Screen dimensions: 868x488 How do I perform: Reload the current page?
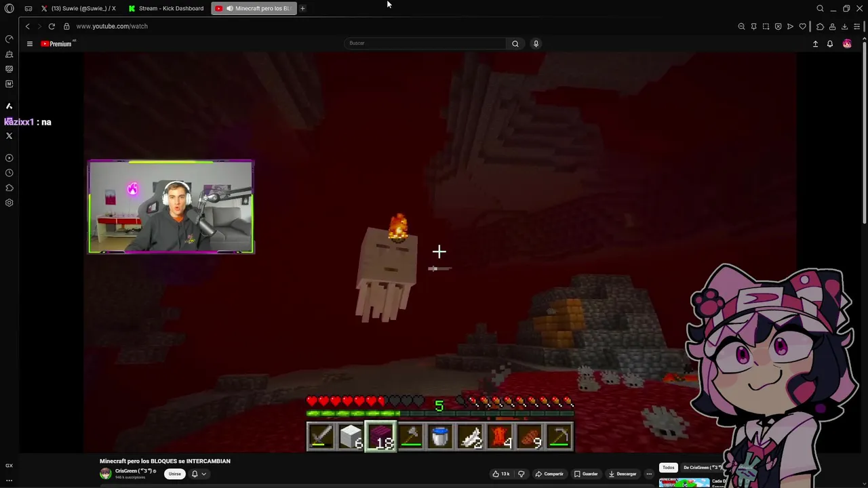(x=52, y=26)
